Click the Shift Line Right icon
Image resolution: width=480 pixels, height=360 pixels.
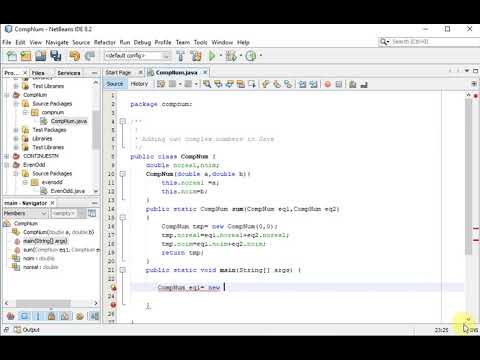point(313,84)
